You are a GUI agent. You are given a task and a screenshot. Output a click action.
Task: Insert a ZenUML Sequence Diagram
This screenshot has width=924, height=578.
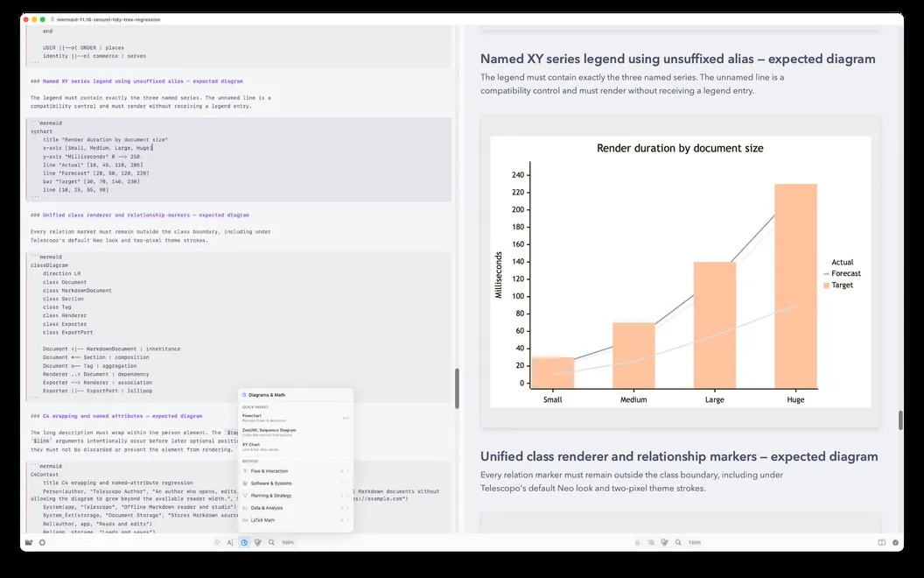[x=296, y=433]
